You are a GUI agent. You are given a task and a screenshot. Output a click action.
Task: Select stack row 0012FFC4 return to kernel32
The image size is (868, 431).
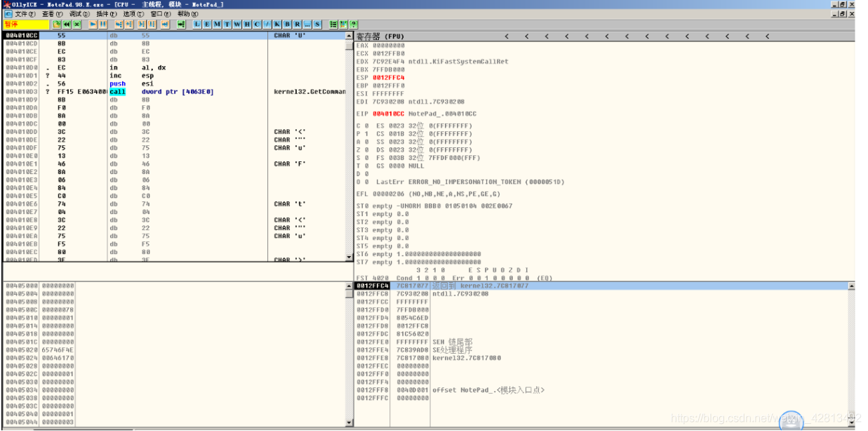point(601,286)
